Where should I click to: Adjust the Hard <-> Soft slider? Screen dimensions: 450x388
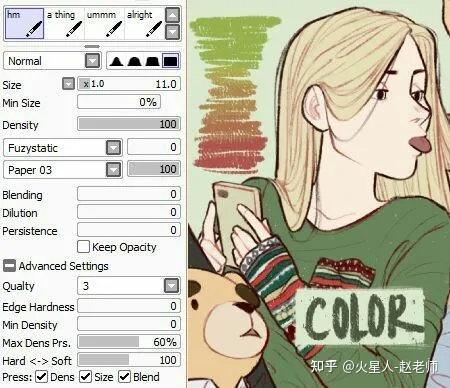pos(129,360)
